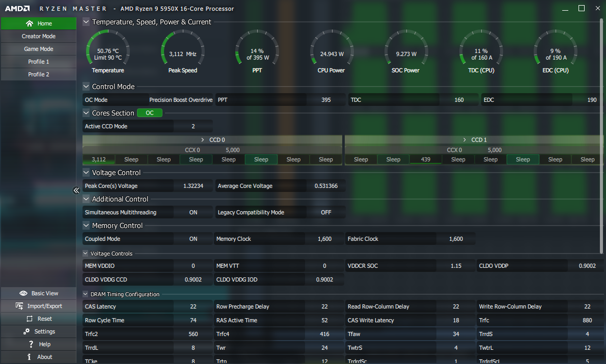This screenshot has height=364, width=606.
Task: Toggle Coupled Mode ON value
Action: (x=193, y=239)
